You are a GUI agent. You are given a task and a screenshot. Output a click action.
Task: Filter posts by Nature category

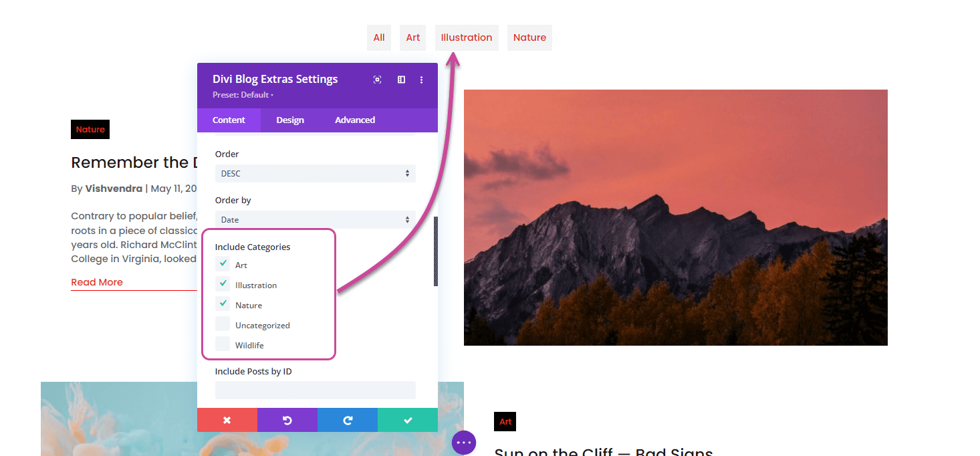(529, 37)
